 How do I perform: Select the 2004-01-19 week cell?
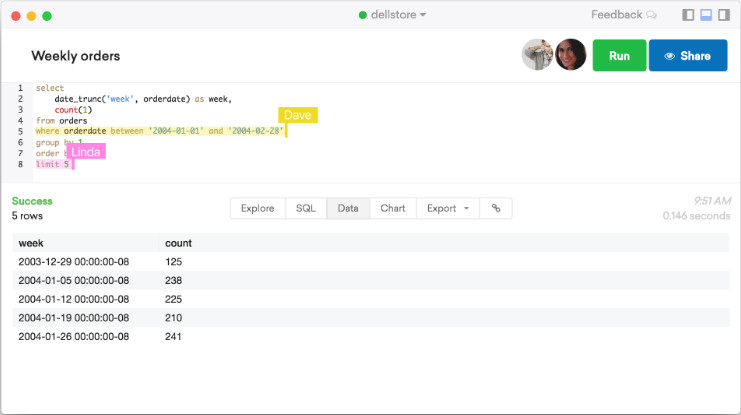tap(74, 318)
